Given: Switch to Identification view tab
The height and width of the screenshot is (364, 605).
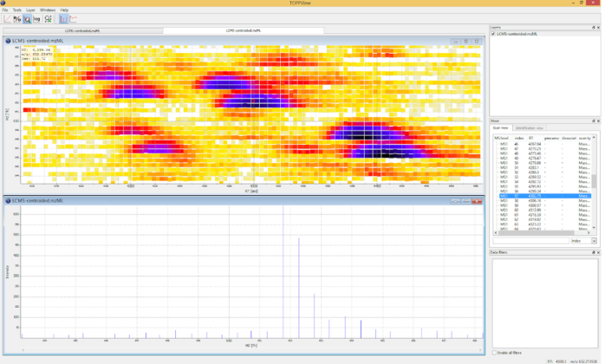Looking at the screenshot, I should coord(529,128).
